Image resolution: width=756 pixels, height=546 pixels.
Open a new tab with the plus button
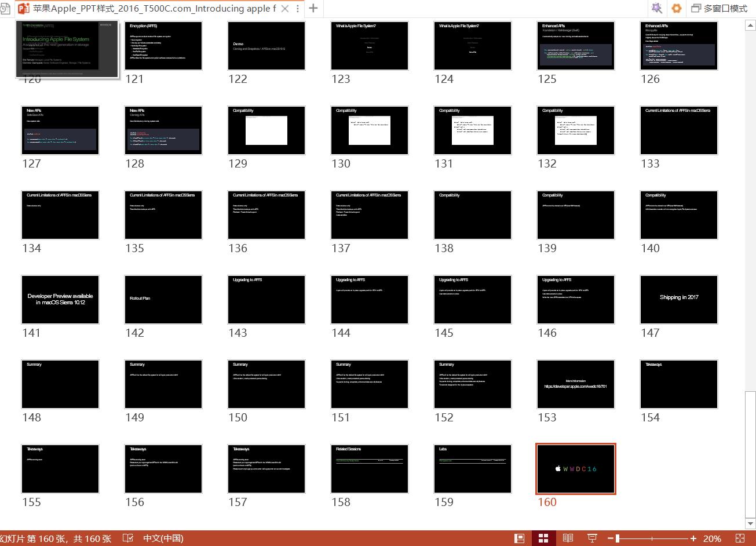pos(313,8)
